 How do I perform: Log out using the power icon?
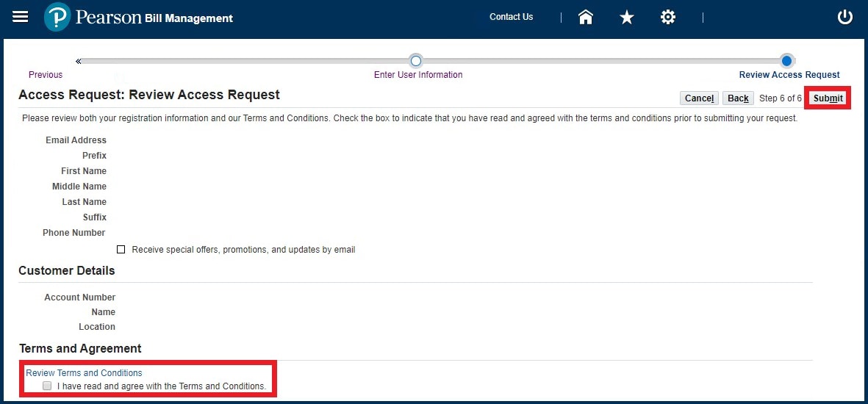845,18
